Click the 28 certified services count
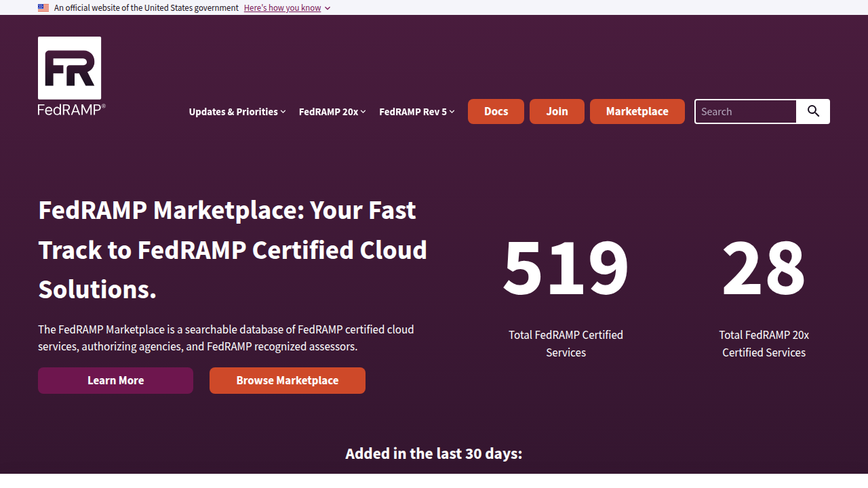 pyautogui.click(x=764, y=268)
